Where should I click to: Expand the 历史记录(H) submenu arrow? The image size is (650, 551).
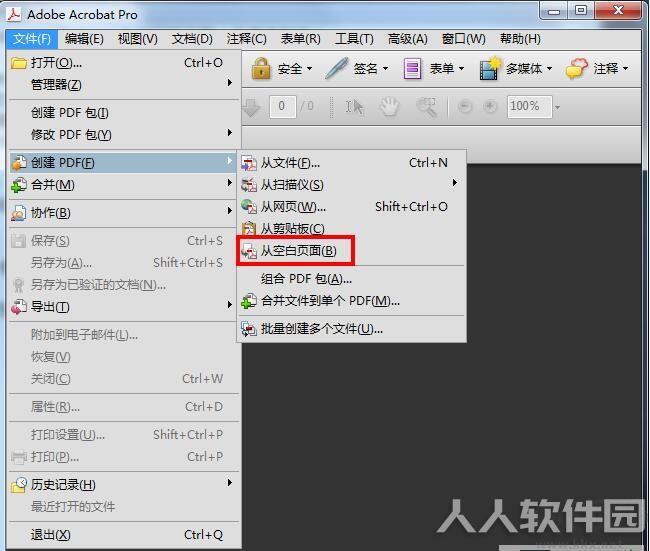pyautogui.click(x=230, y=482)
